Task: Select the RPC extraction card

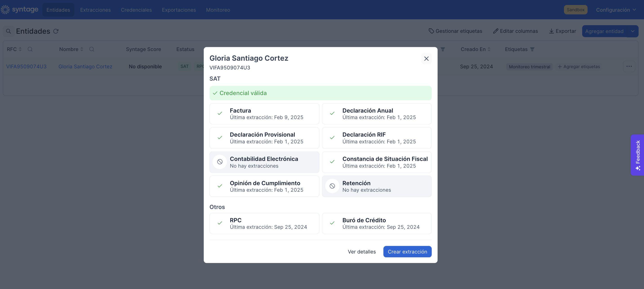Action: click(x=264, y=223)
